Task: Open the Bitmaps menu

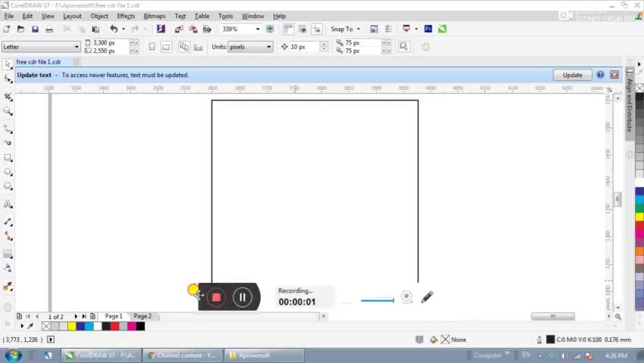Action: click(x=154, y=16)
